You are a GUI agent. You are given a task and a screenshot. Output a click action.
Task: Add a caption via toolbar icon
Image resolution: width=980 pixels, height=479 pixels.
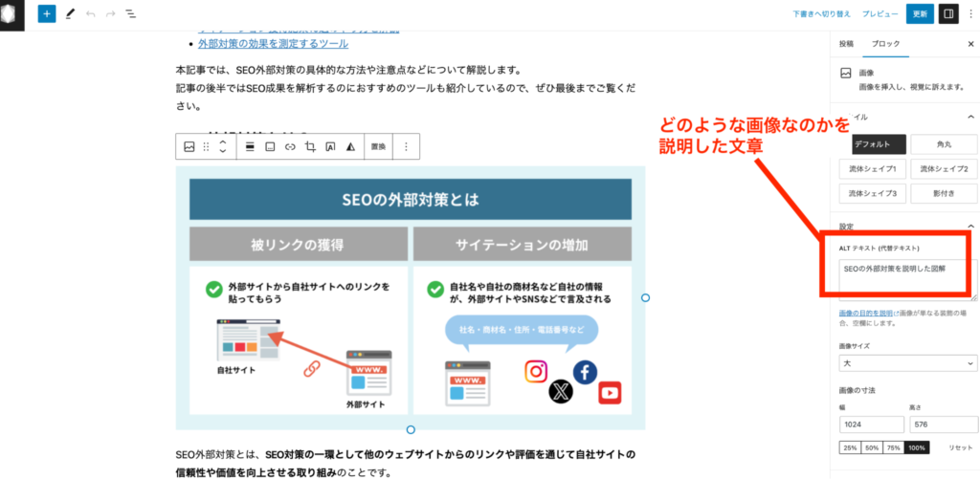(x=270, y=147)
